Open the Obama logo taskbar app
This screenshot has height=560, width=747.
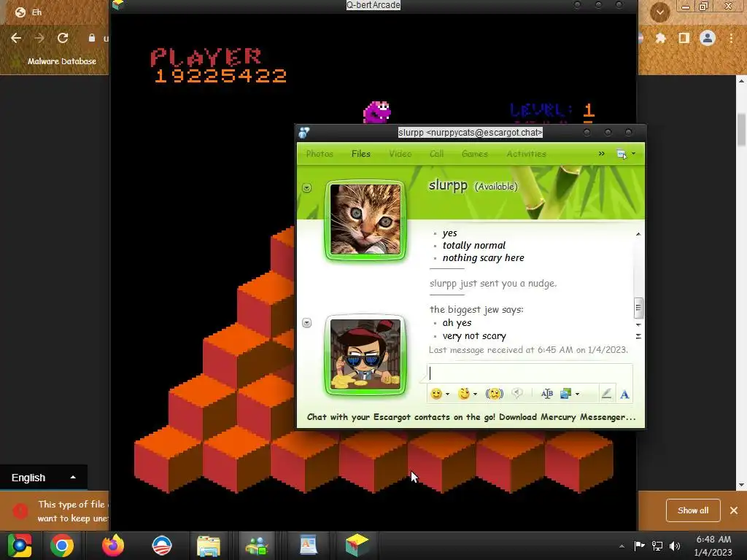(x=161, y=545)
